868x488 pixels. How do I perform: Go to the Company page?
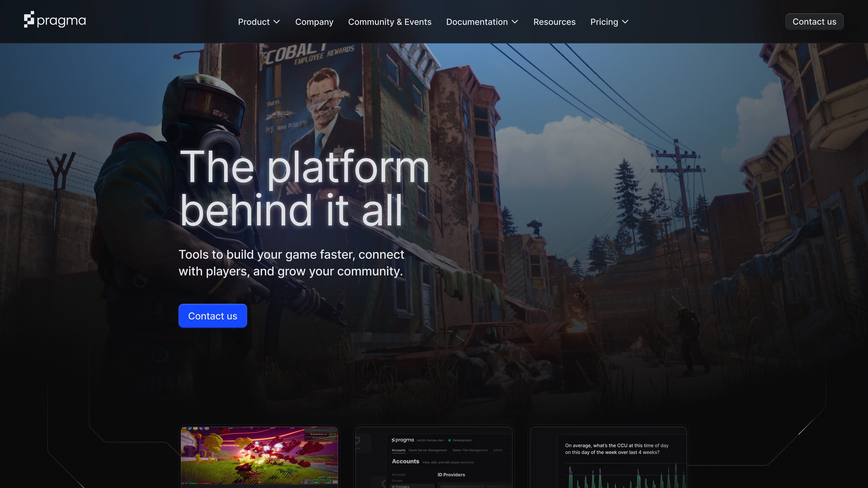click(x=314, y=22)
